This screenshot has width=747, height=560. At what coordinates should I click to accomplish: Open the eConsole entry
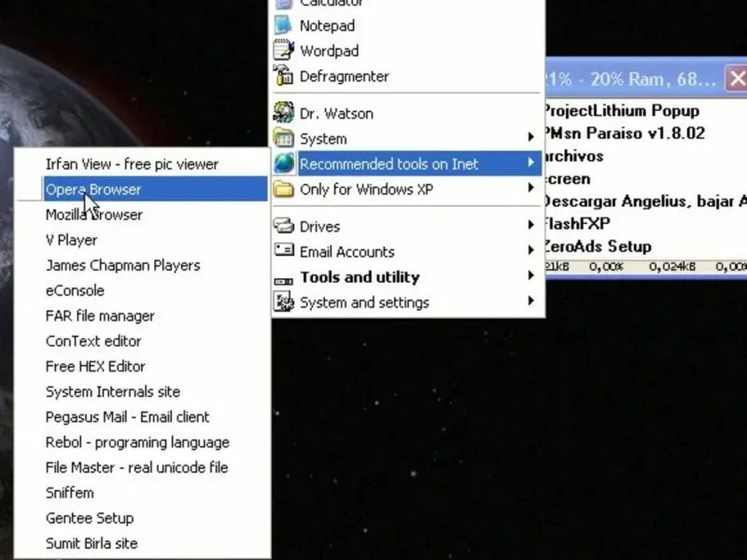143,290
